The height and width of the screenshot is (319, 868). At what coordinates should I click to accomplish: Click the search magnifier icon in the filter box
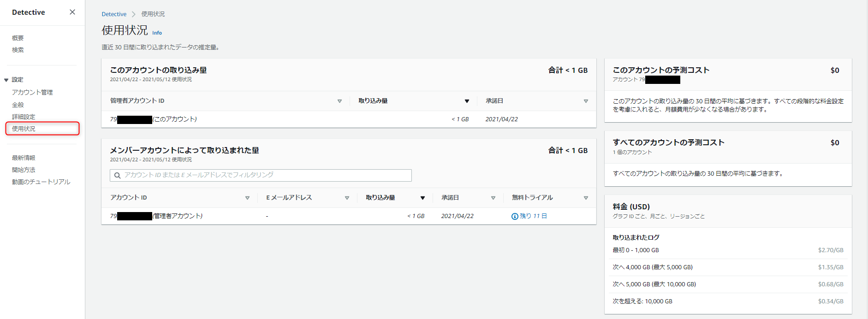point(118,175)
